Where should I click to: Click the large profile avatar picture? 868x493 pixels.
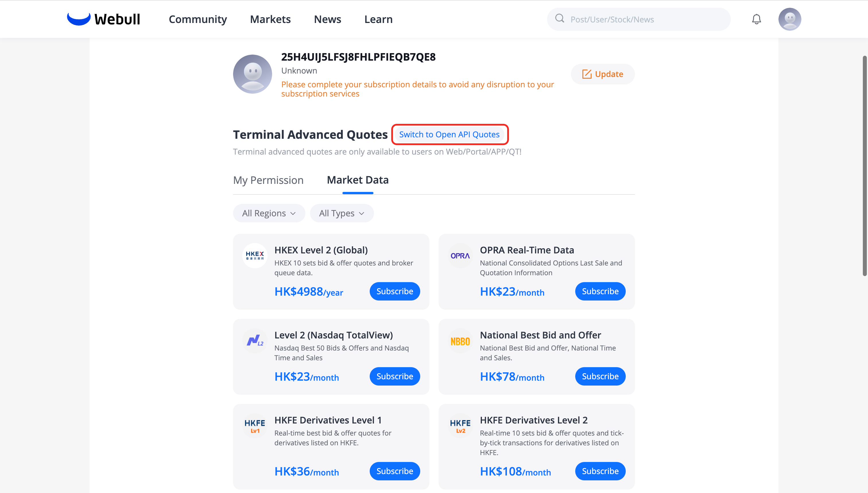[252, 74]
